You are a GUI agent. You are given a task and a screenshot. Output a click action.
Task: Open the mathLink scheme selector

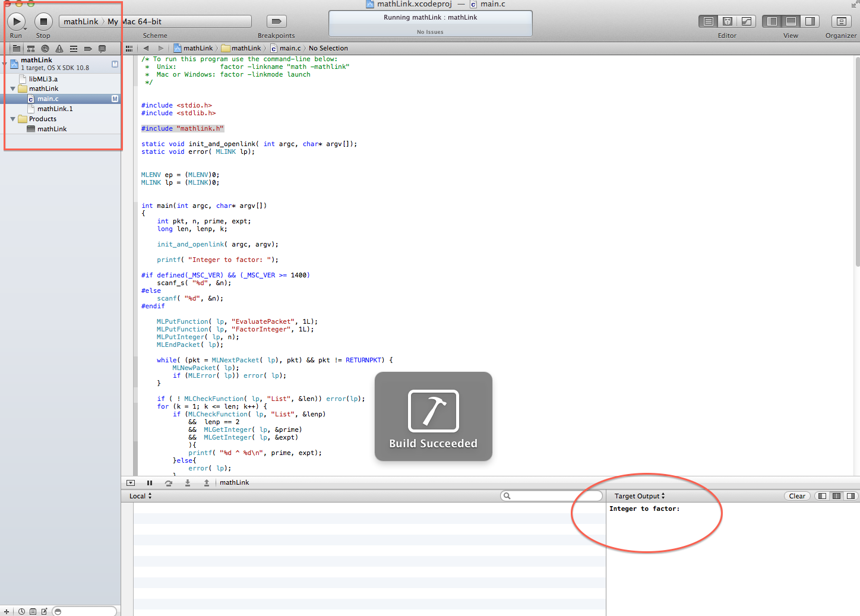[x=81, y=21]
